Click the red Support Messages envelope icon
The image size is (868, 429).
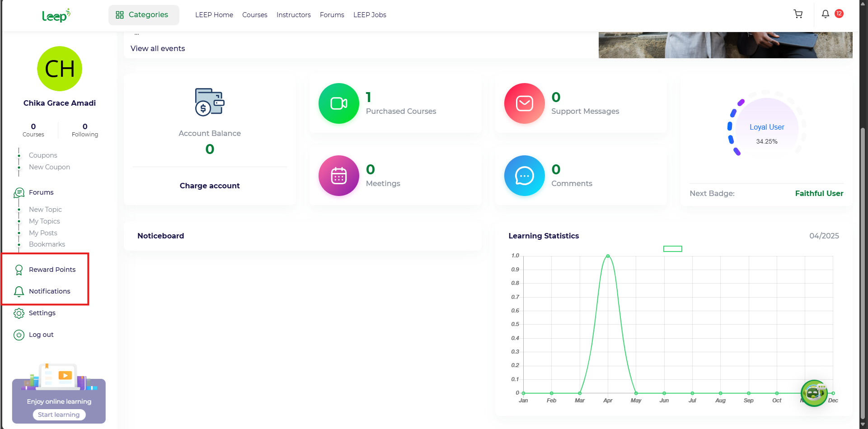click(x=524, y=103)
